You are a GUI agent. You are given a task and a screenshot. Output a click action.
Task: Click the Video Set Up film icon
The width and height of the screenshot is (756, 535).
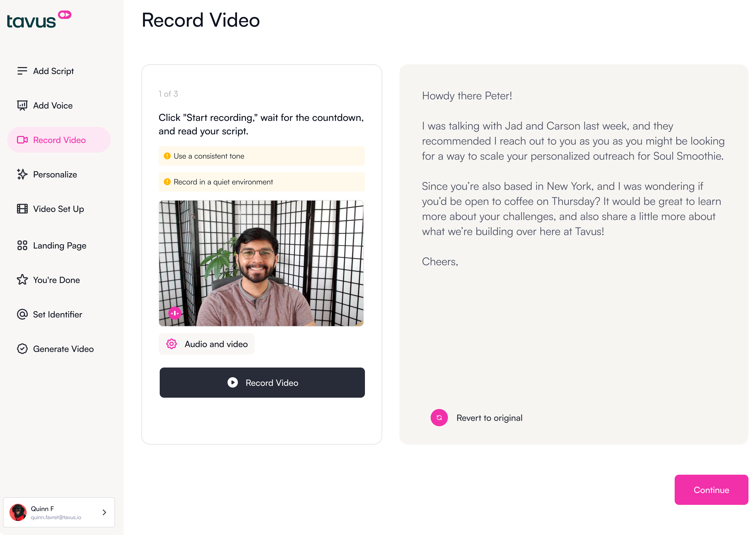tap(22, 209)
